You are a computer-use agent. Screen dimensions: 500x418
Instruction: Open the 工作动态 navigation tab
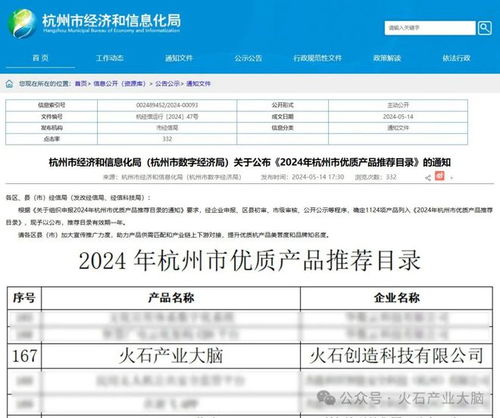click(110, 58)
